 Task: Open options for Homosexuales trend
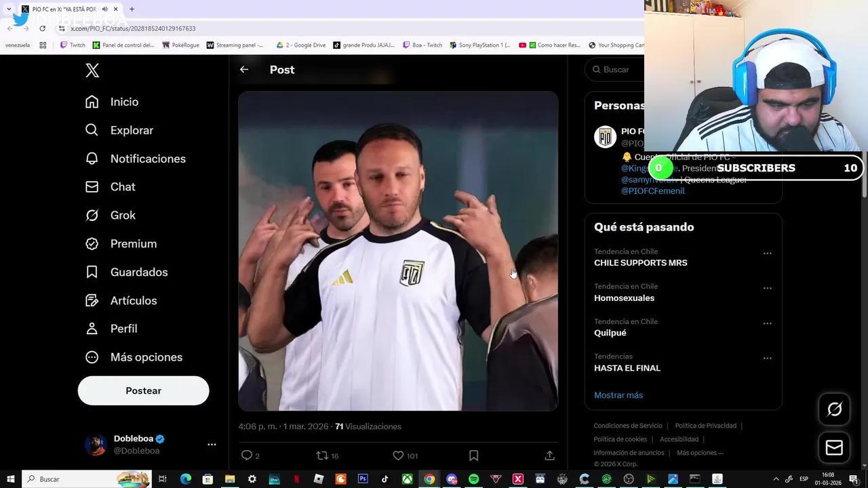(x=767, y=288)
